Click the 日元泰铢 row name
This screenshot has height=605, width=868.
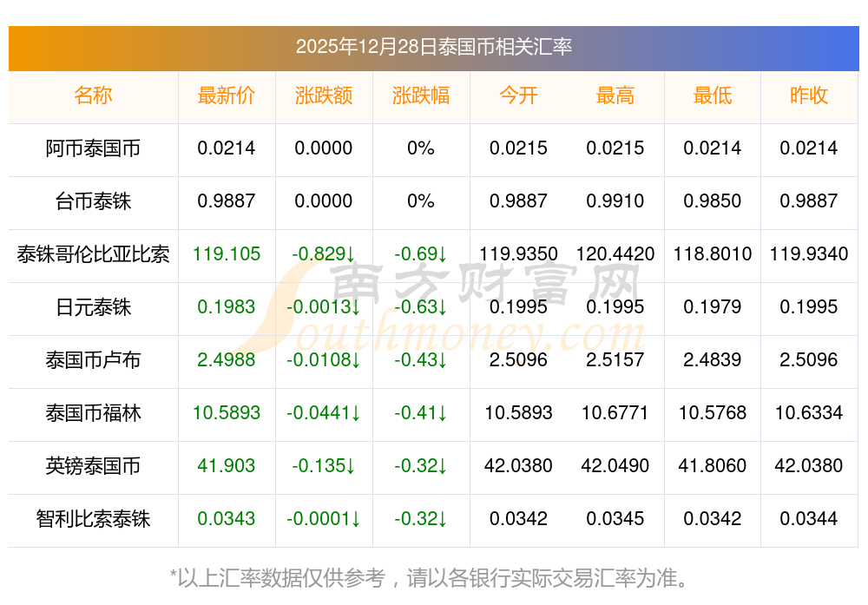click(x=93, y=307)
